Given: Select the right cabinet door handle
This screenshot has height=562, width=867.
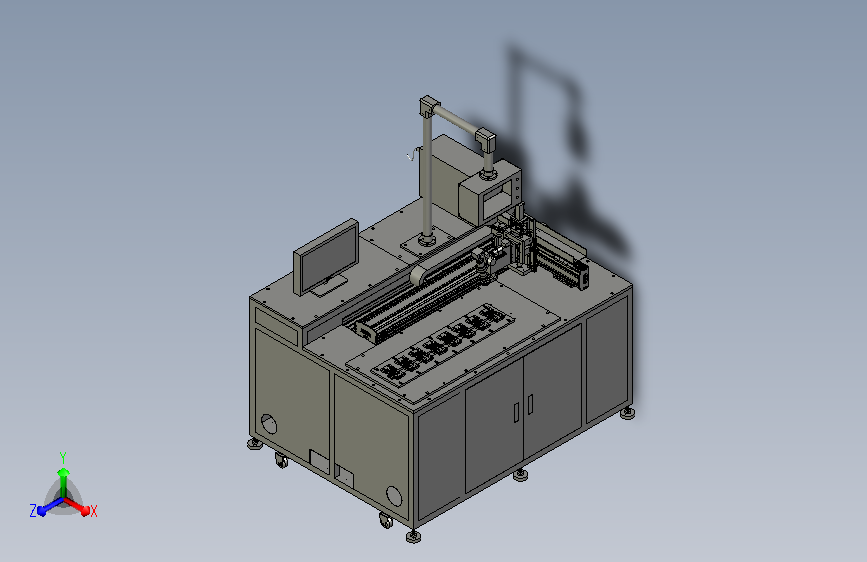Looking at the screenshot, I should click(x=530, y=404).
